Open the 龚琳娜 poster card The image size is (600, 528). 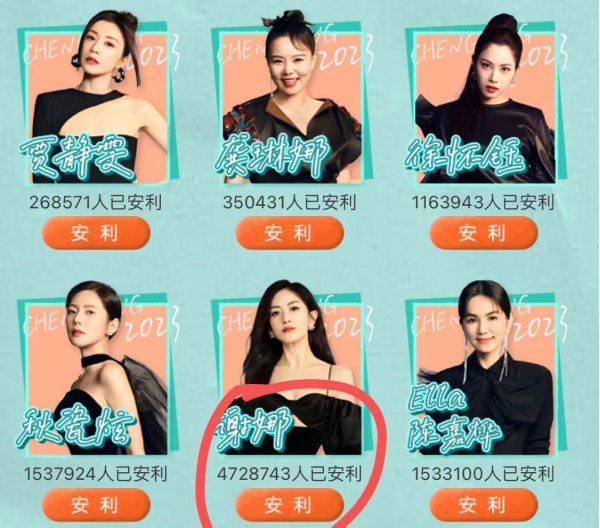pos(288,98)
